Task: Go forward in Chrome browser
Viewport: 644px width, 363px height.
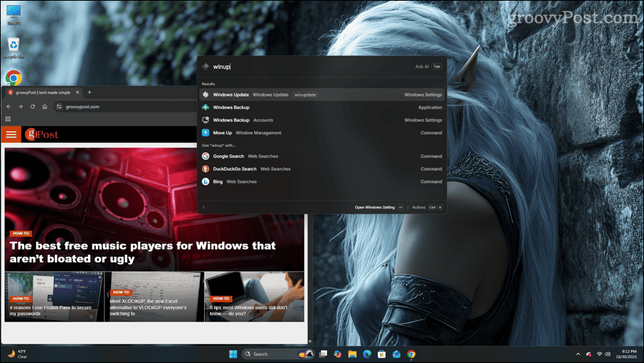Action: [x=20, y=107]
